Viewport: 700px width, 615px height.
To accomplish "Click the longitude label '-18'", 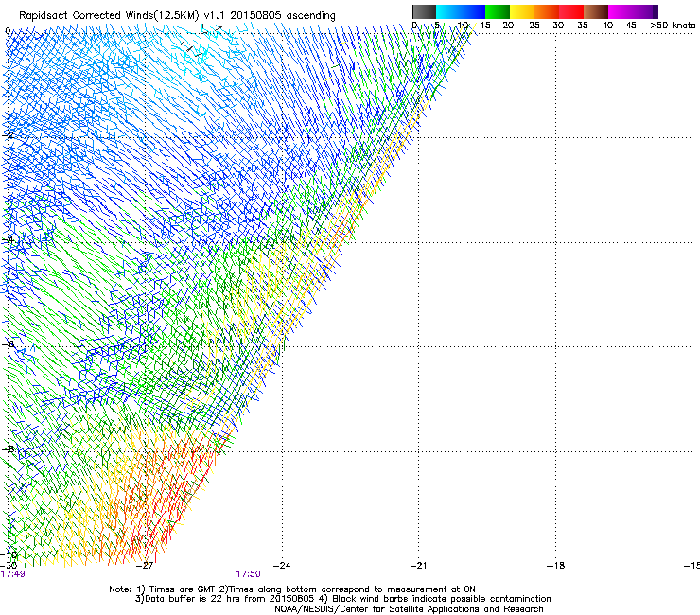I will pos(555,566).
